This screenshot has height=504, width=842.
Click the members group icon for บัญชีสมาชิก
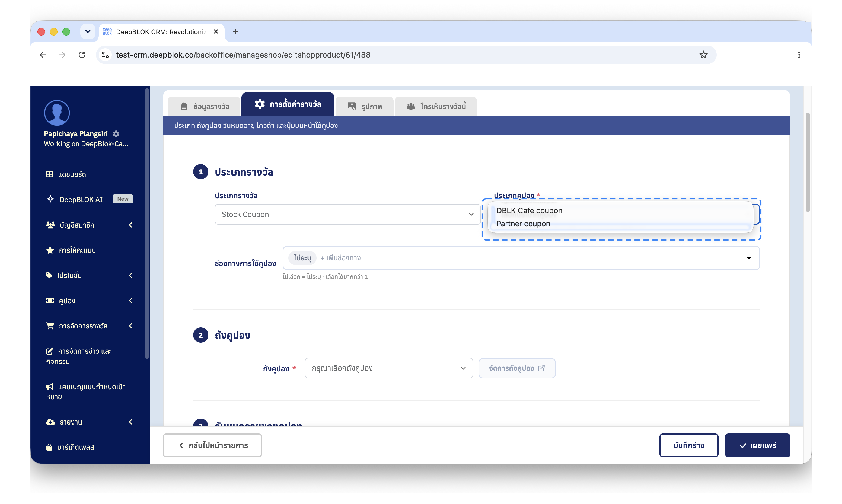pos(50,225)
